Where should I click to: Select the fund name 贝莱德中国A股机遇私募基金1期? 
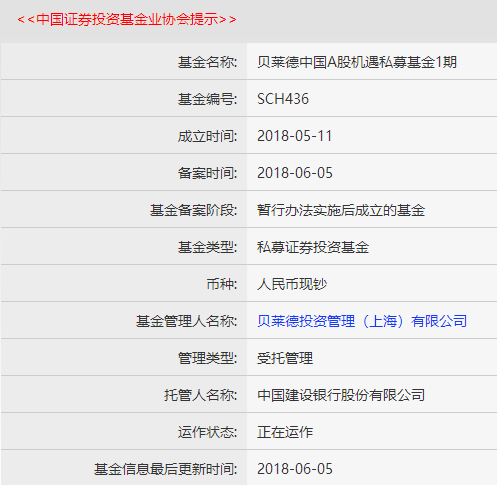[357, 62]
